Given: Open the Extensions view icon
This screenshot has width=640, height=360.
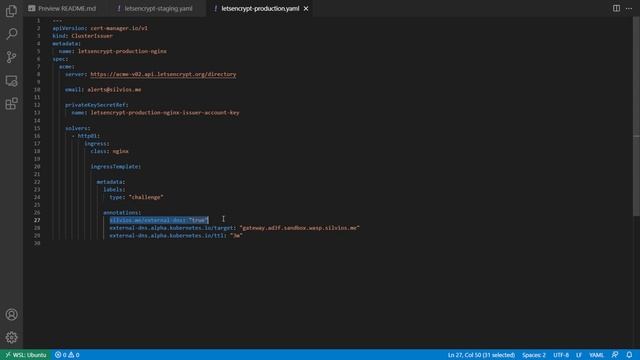Looking at the screenshot, I should click(x=11, y=104).
